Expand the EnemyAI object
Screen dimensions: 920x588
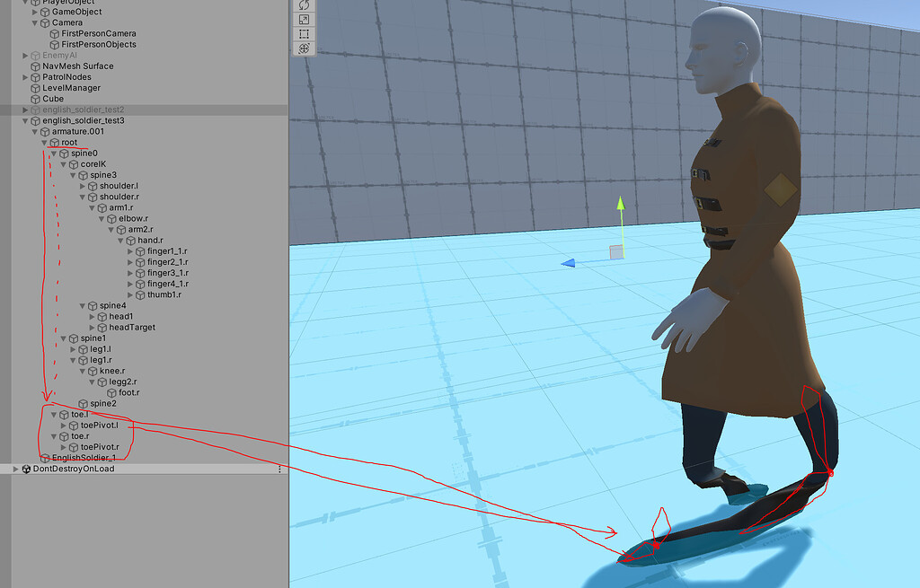coord(24,55)
